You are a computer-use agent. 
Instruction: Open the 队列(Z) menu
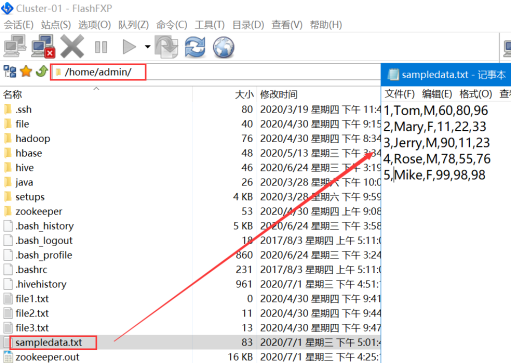tap(133, 25)
